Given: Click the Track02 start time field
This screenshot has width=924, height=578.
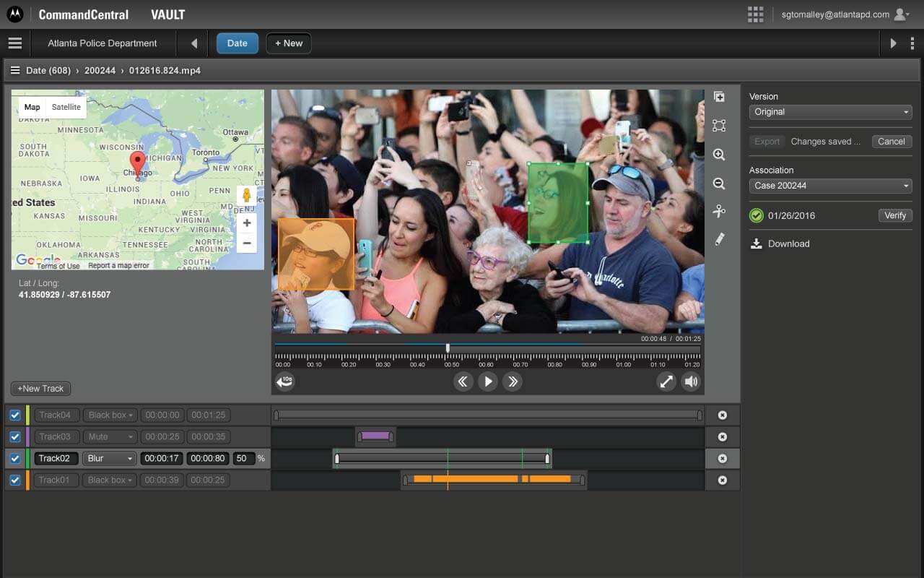Looking at the screenshot, I should 162,459.
